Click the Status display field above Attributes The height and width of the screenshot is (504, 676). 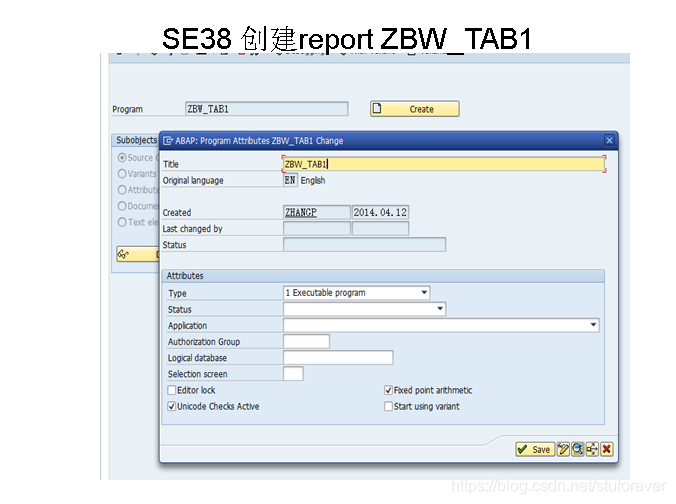364,244
